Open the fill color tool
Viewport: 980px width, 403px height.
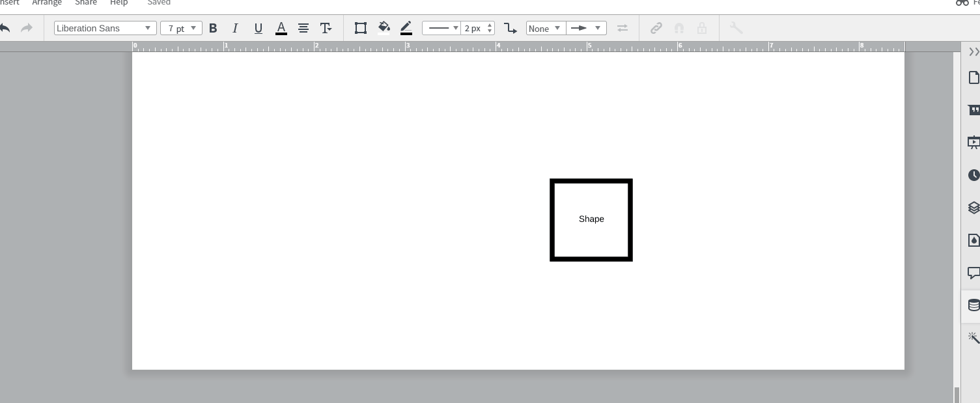pos(384,28)
